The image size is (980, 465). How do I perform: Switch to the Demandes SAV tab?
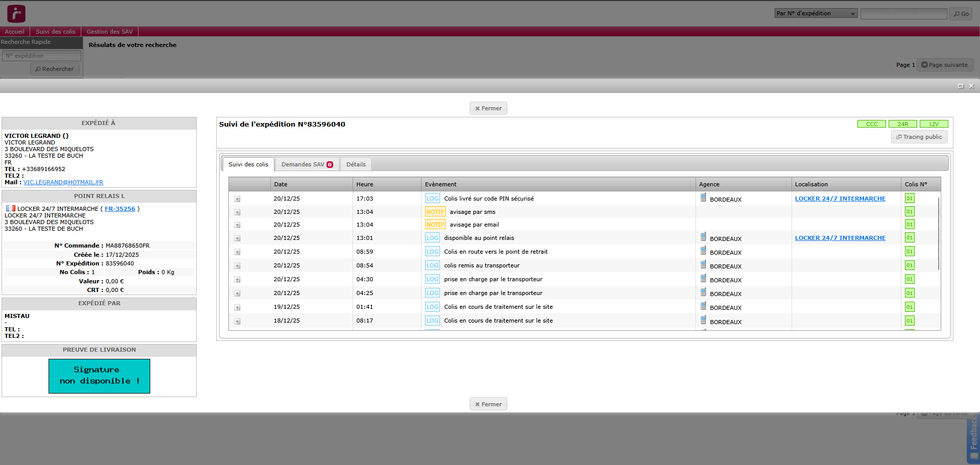pyautogui.click(x=307, y=164)
